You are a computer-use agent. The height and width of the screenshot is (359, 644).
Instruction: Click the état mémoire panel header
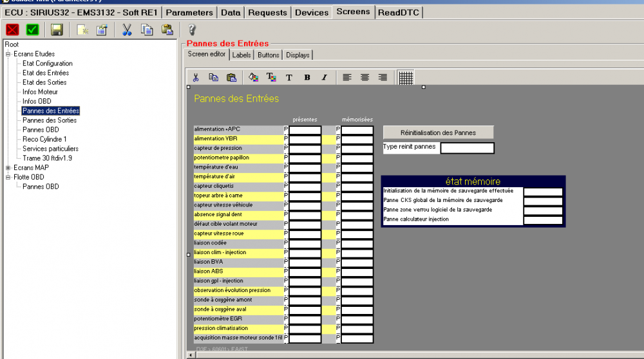click(x=473, y=181)
